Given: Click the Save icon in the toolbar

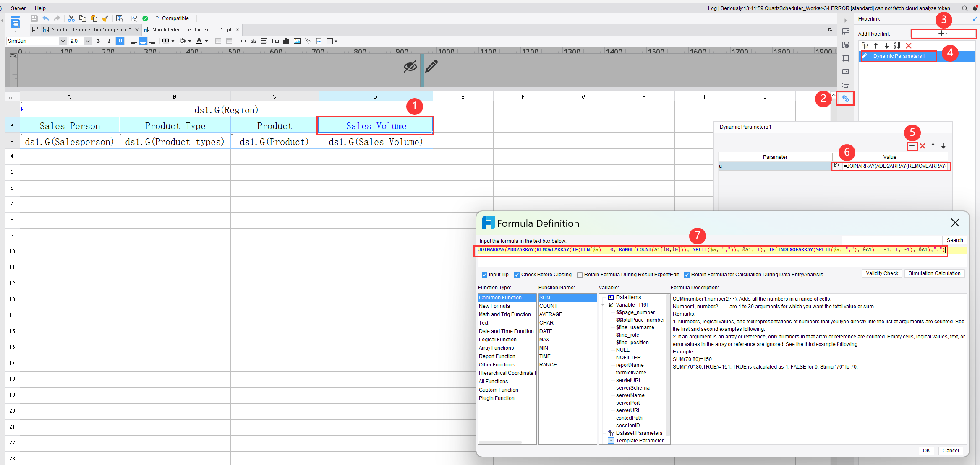Looking at the screenshot, I should (x=34, y=18).
